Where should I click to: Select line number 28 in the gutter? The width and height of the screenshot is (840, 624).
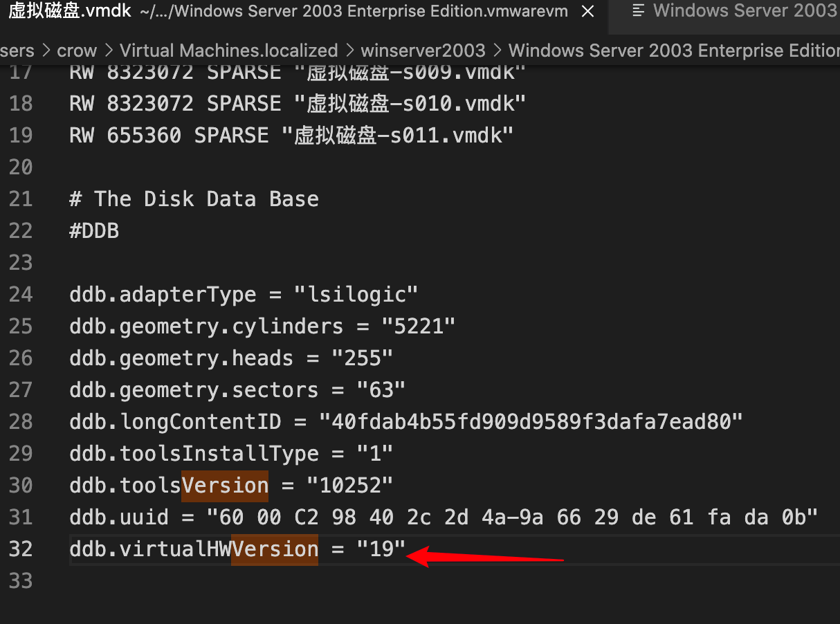[21, 421]
